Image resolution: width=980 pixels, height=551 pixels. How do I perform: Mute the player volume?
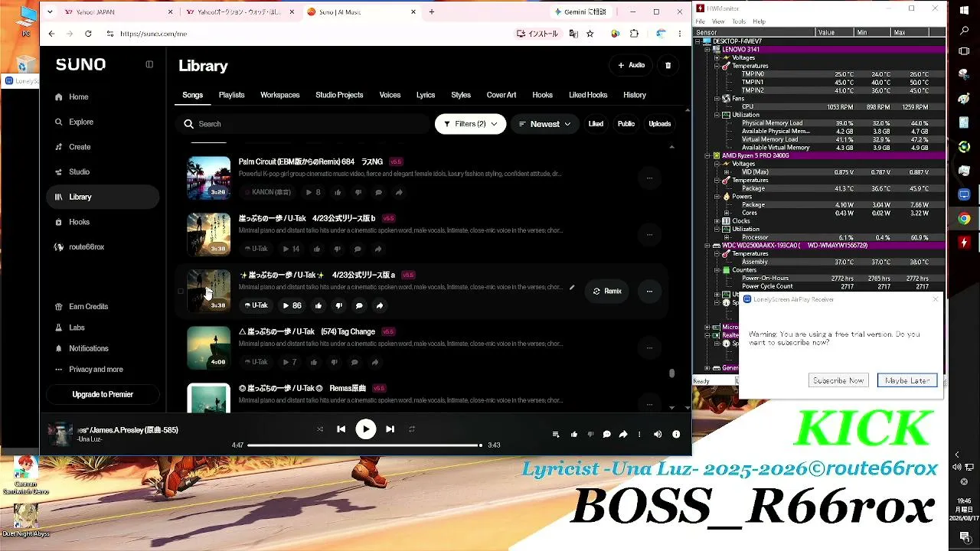pyautogui.click(x=658, y=435)
